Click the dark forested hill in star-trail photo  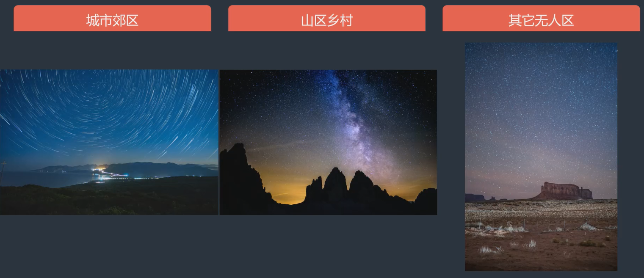[x=109, y=197]
